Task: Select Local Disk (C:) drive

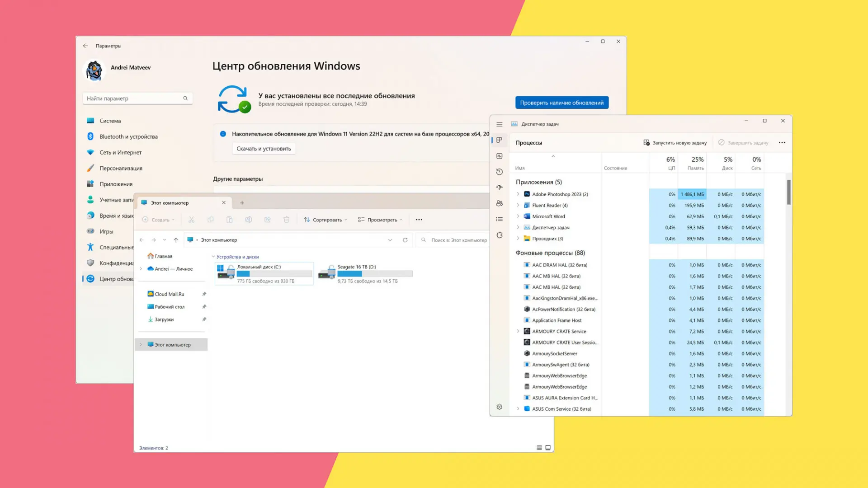Action: pos(264,274)
